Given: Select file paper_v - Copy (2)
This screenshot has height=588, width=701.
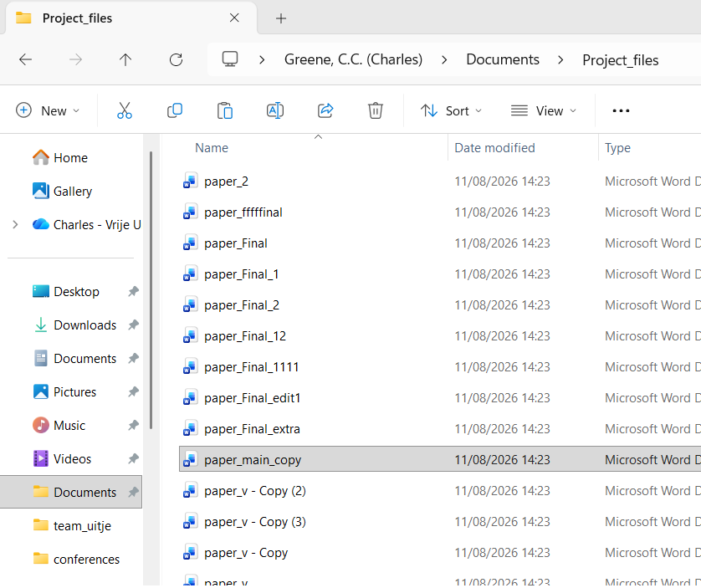Looking at the screenshot, I should 255,491.
